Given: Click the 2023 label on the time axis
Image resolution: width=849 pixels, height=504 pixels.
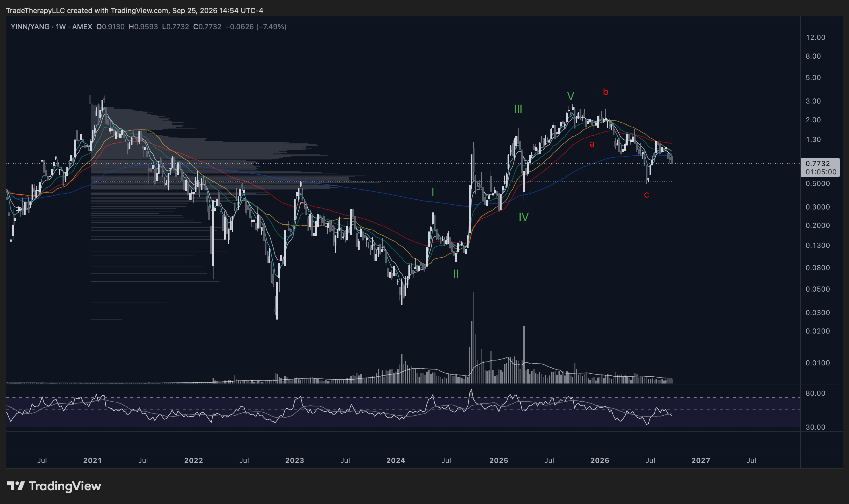Looking at the screenshot, I should (294, 461).
